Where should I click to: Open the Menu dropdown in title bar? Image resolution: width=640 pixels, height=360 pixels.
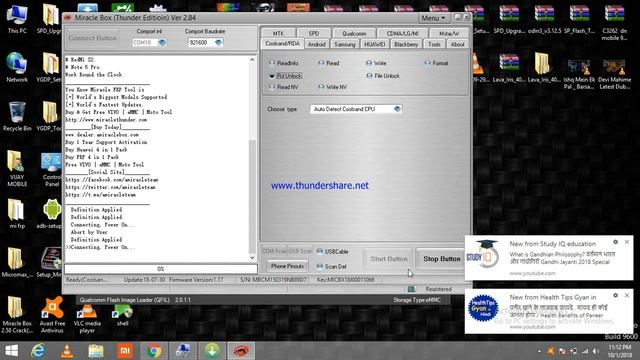[x=433, y=18]
